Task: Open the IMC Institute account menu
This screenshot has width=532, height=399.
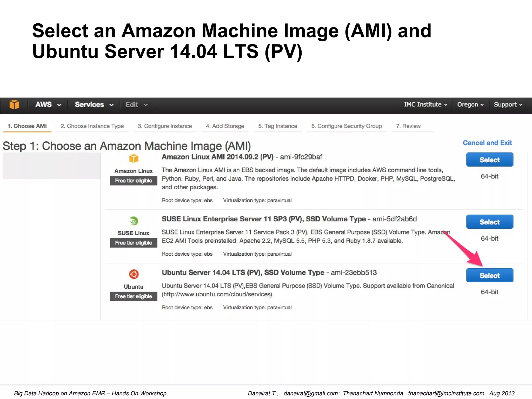Action: 425,104
